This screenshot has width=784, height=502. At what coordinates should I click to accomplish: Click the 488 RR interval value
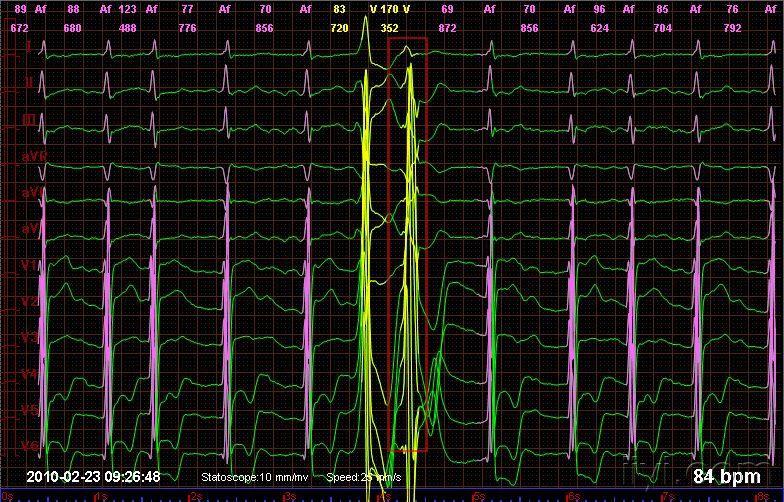click(128, 28)
